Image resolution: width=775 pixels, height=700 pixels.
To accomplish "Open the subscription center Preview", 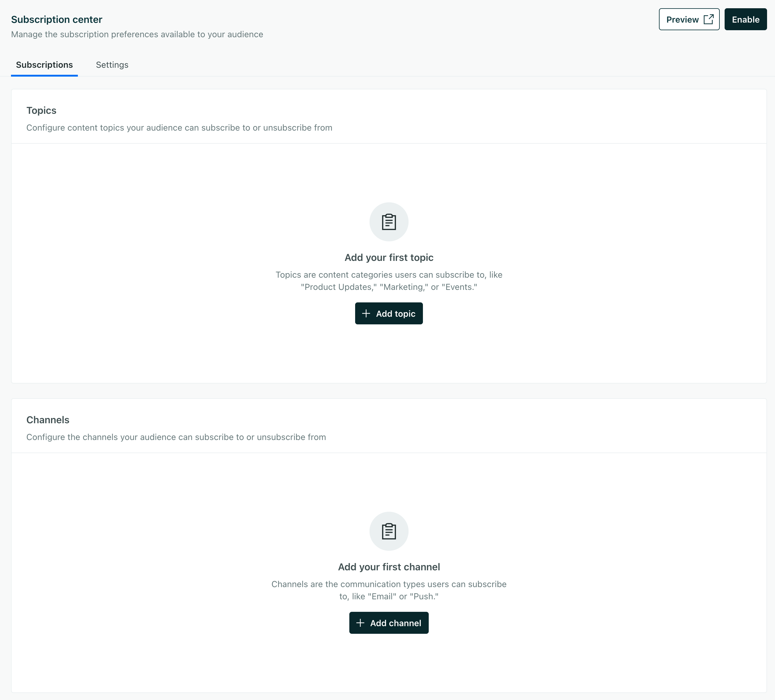I will coord(689,19).
